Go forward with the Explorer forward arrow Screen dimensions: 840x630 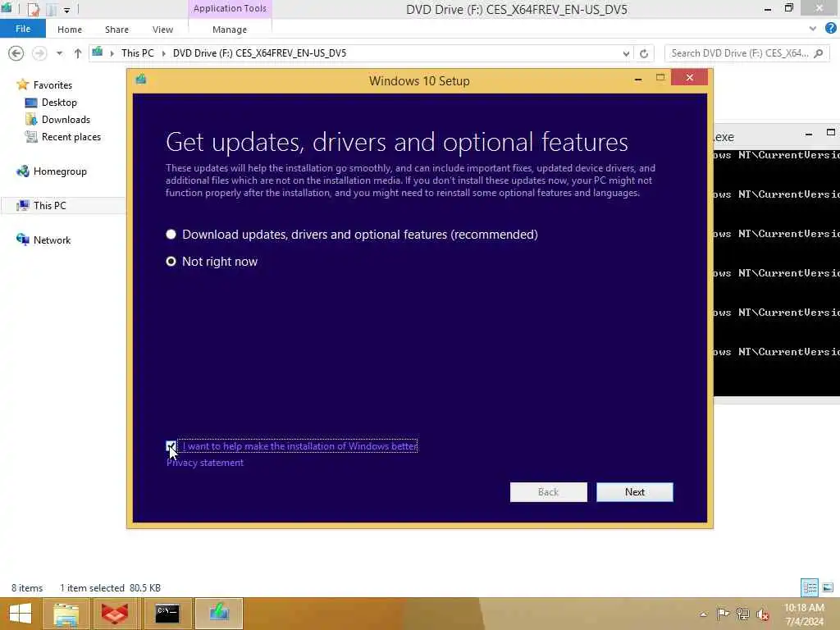[x=39, y=53]
